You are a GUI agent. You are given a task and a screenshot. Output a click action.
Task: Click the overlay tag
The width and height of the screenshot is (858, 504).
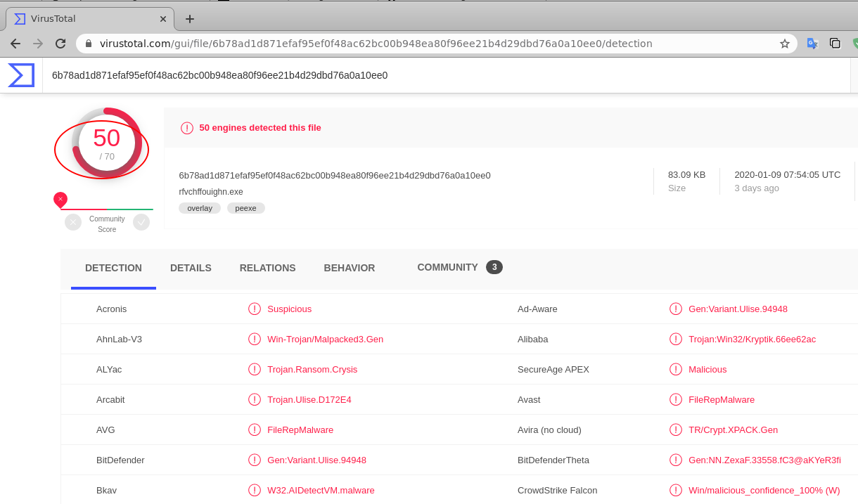point(200,208)
